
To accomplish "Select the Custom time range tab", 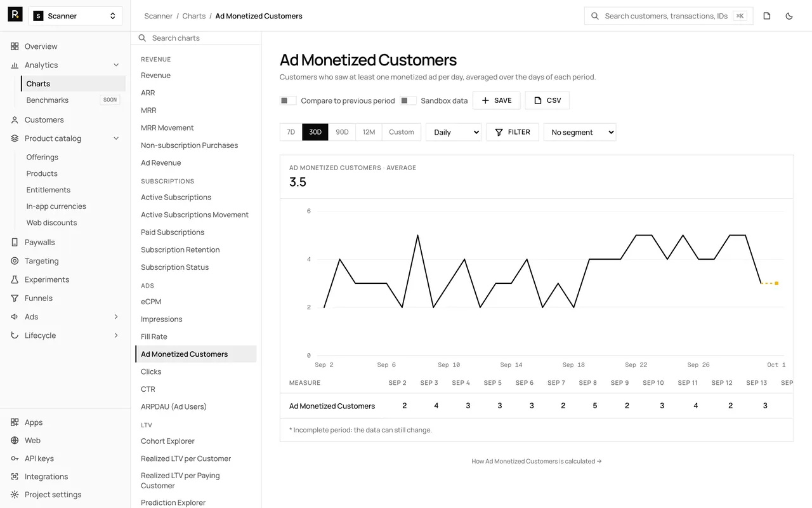I will tap(402, 132).
